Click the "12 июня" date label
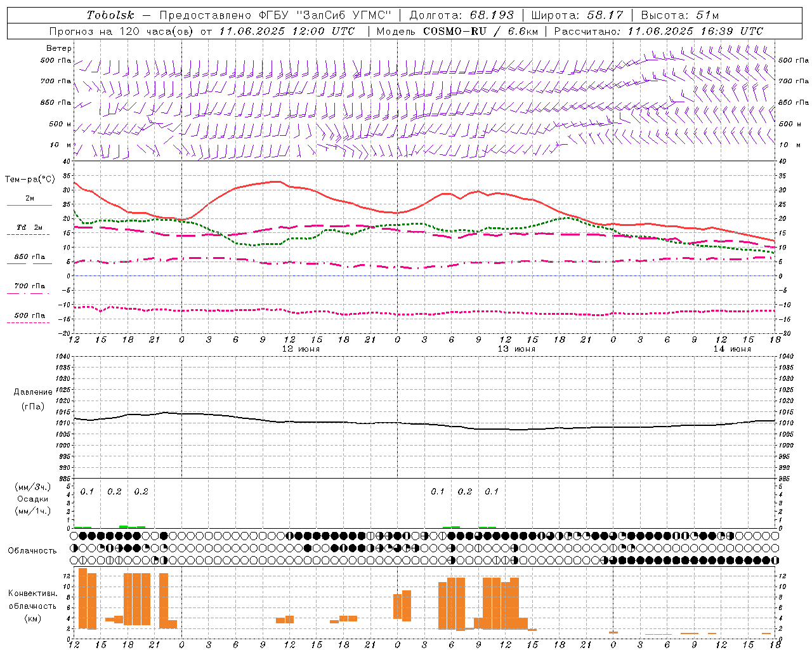 [301, 349]
